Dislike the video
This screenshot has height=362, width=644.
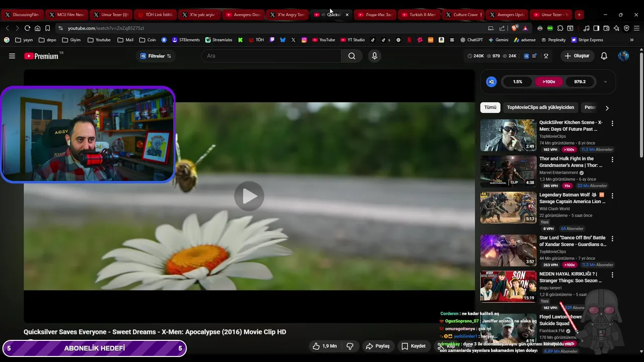tap(350, 346)
